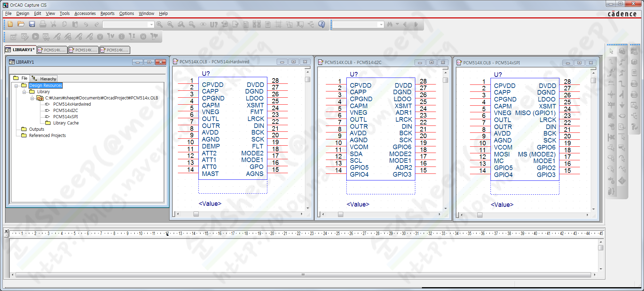Click the Run PSpice play icon
This screenshot has height=291, width=644.
[x=36, y=37]
